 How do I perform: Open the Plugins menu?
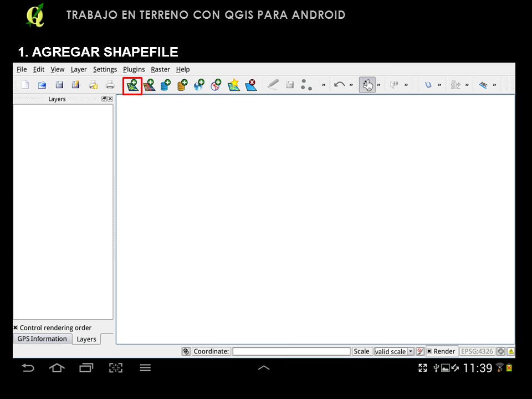134,69
